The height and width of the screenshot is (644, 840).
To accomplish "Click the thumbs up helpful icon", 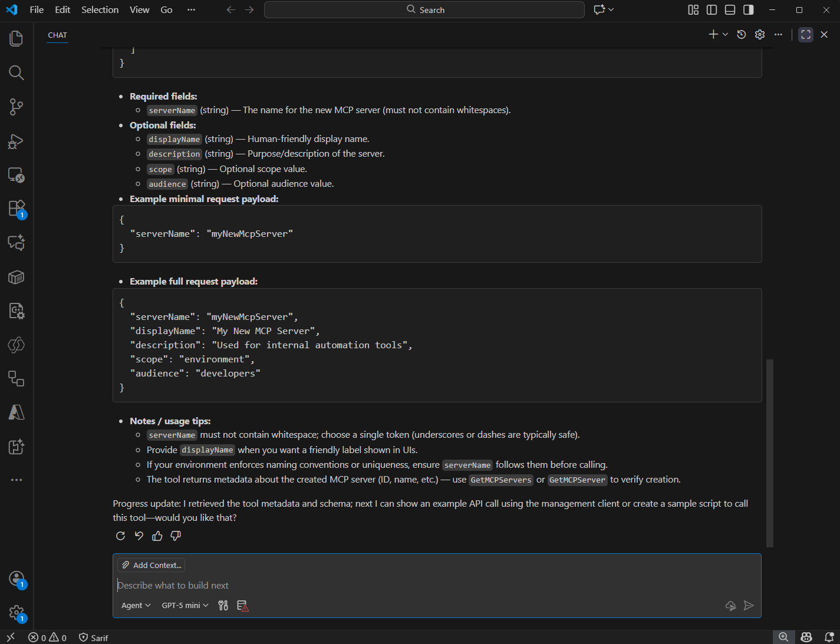I will pos(157,536).
